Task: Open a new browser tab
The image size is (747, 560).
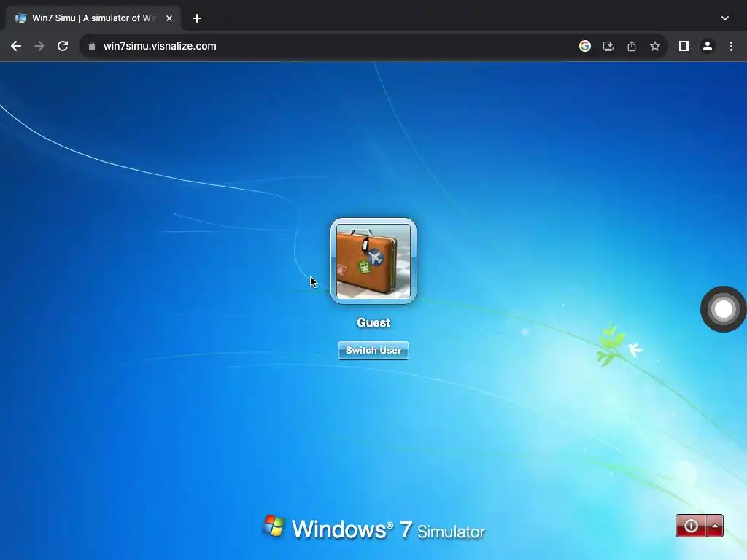Action: (197, 18)
